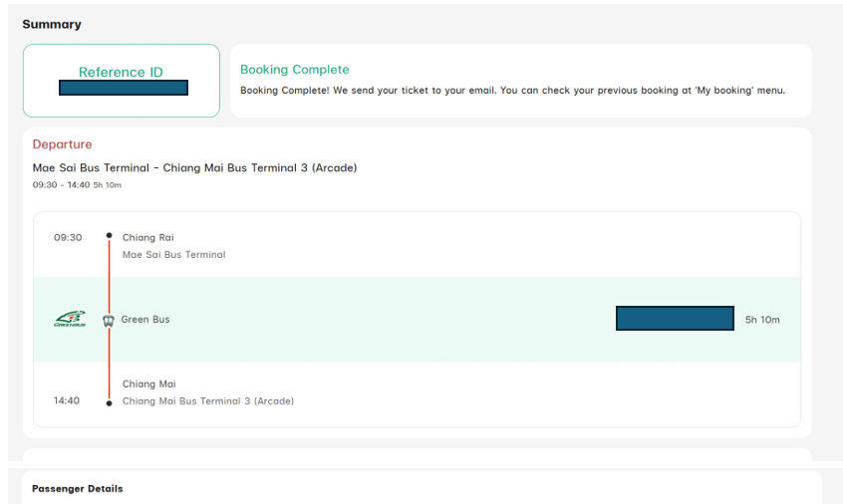Click the departure stop dot marker
The image size is (843, 504).
tap(110, 235)
